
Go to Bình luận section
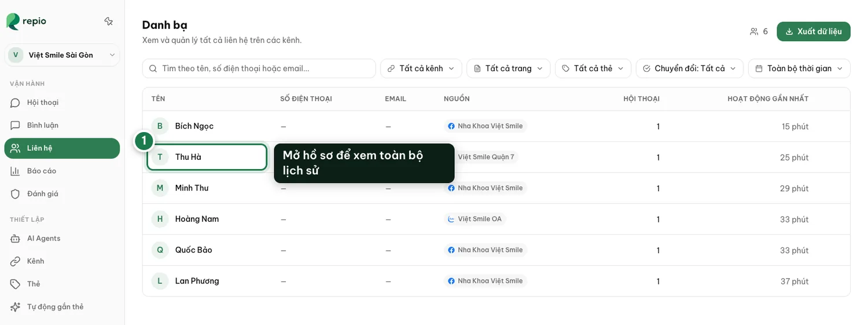click(62, 125)
